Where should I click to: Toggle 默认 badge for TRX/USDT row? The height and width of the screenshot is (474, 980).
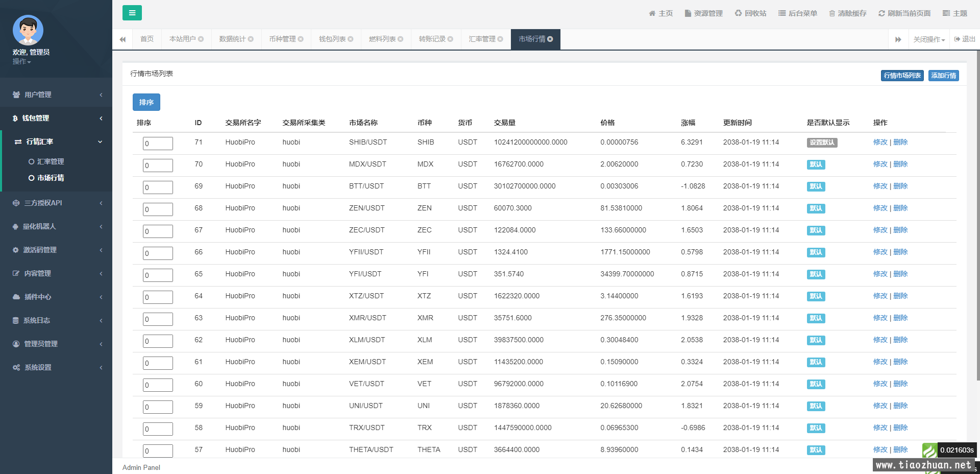point(816,428)
